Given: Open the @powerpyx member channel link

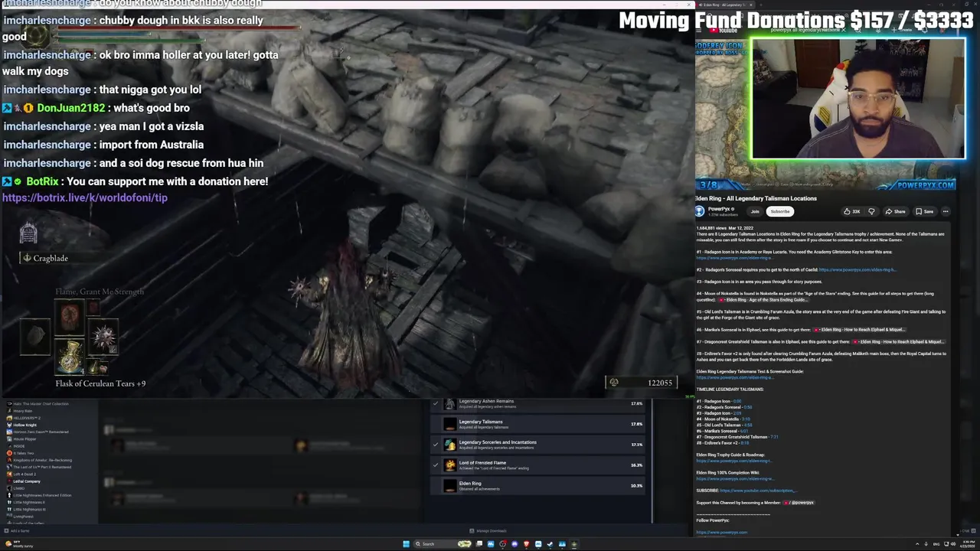Looking at the screenshot, I should tap(799, 503).
